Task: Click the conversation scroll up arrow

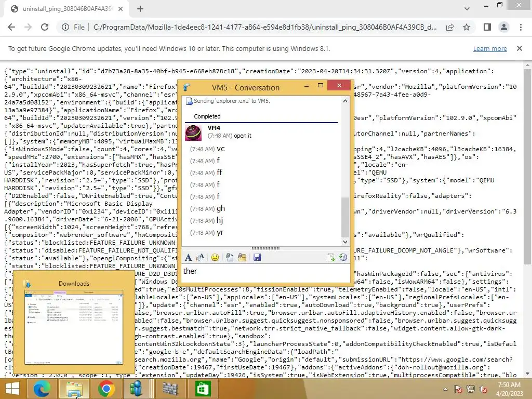Action: 345,101
